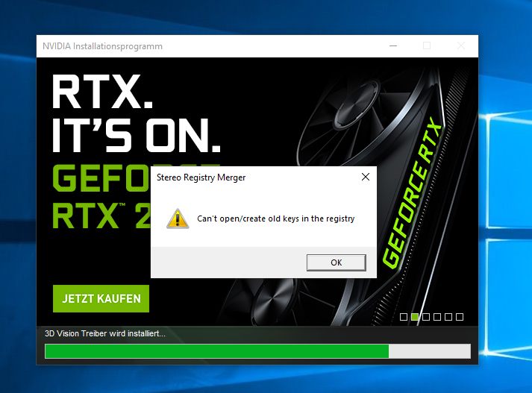Select the third slideshow indicator square
532x393 pixels.
(426, 317)
